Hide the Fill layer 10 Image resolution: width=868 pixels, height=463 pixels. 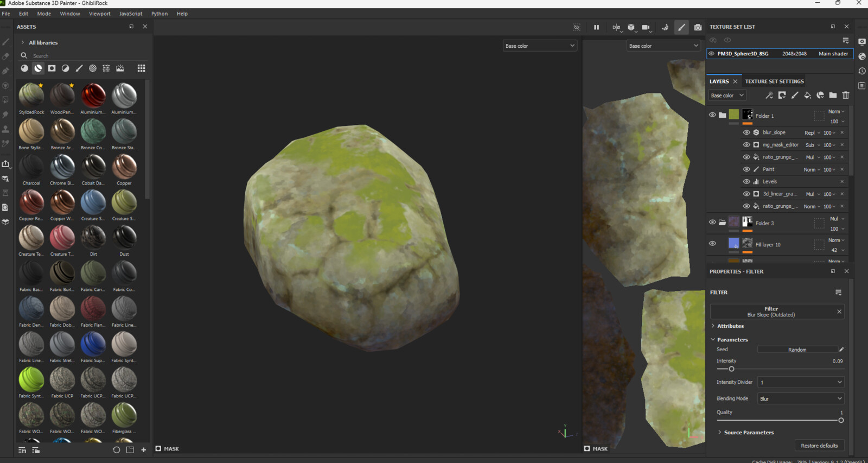point(712,244)
